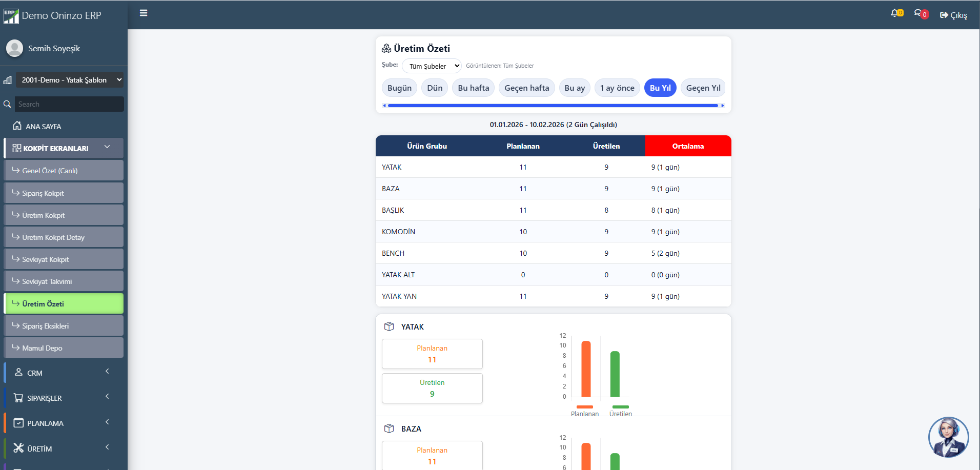Click the Ortalama column header
Viewport: 980px width, 470px height.
pos(688,146)
